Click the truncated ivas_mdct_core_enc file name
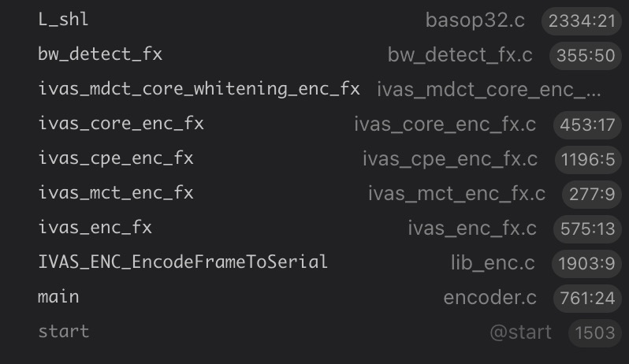 (x=489, y=90)
